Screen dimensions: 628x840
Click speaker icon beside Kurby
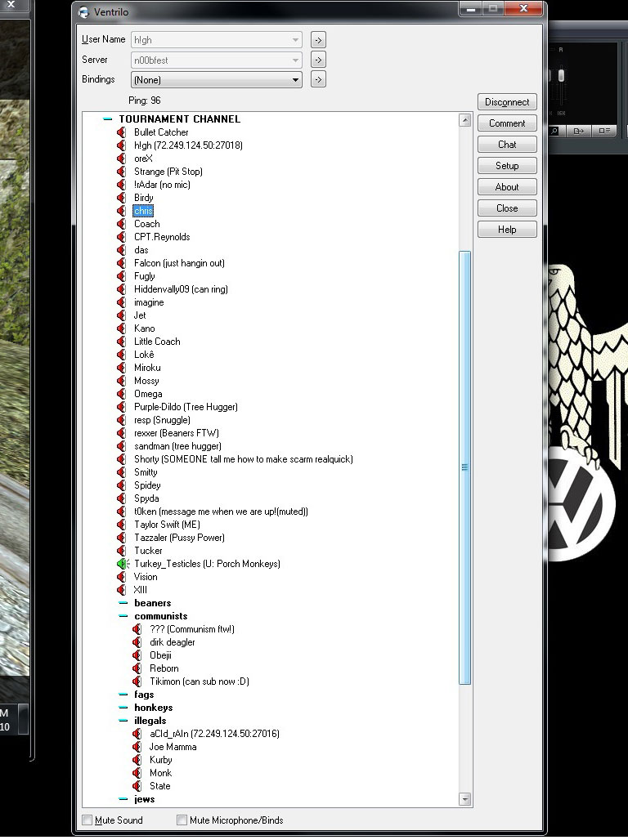(137, 760)
